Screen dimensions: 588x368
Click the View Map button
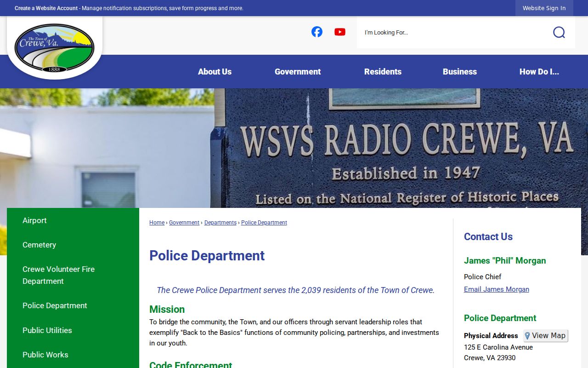[546, 336]
